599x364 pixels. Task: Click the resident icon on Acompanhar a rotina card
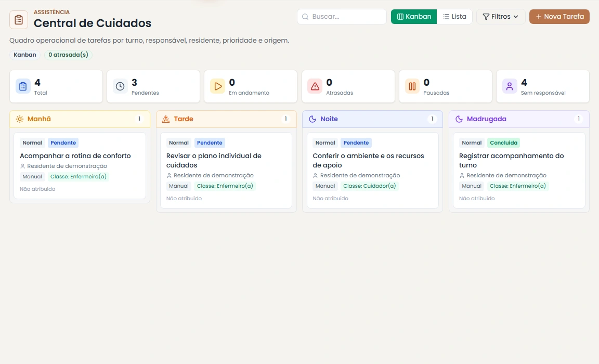point(22,166)
